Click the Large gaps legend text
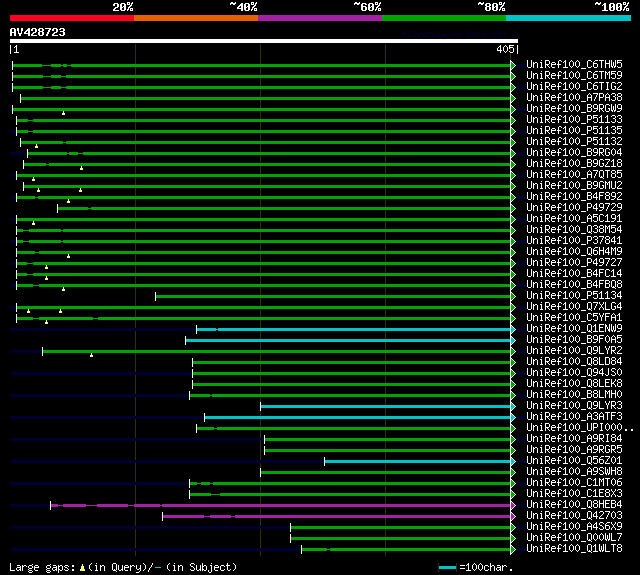Image resolution: width=640 pixels, height=575 pixels. (x=123, y=567)
